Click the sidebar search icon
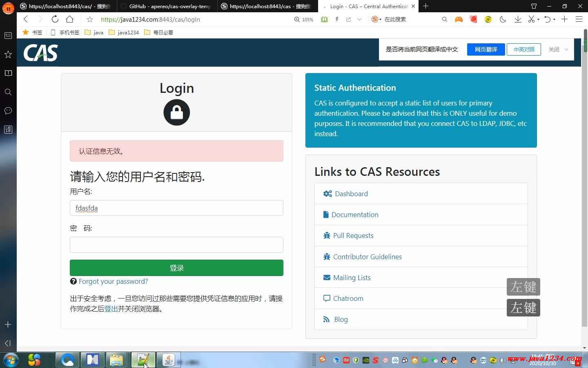Image resolution: width=588 pixels, height=368 pixels. click(x=8, y=92)
